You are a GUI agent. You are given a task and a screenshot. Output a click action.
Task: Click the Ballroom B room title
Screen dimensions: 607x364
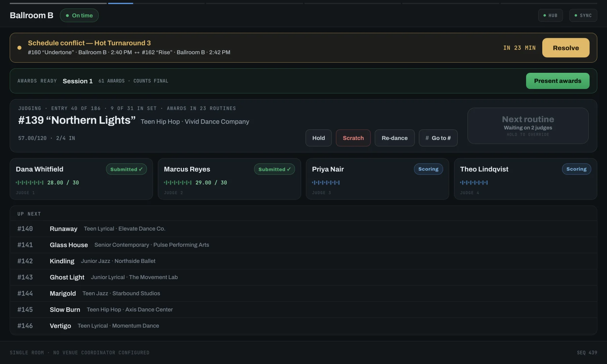pos(32,16)
